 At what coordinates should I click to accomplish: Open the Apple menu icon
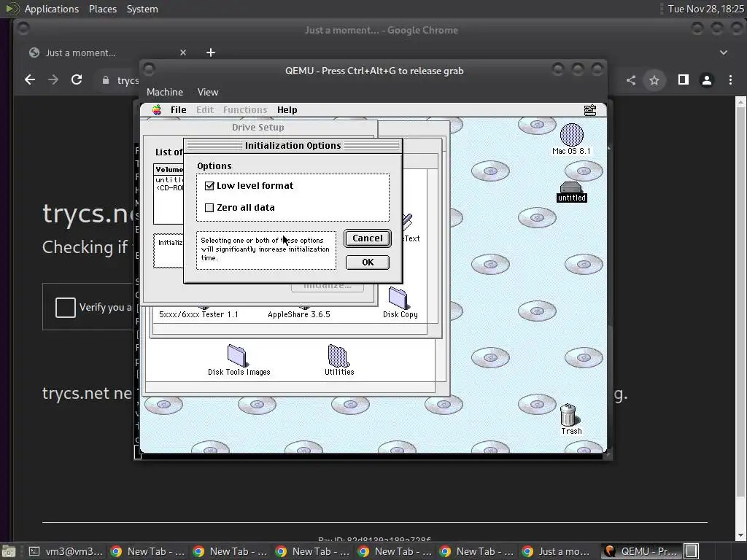[x=157, y=110]
